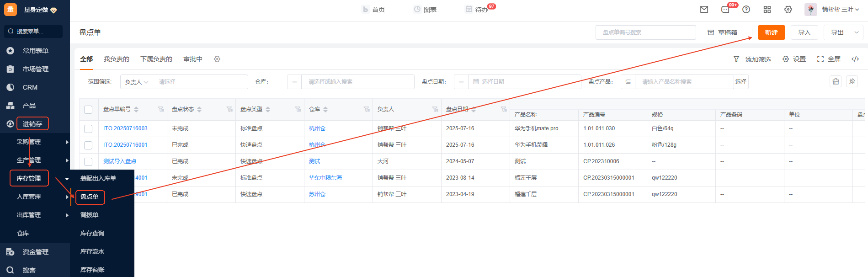Open the 负责人 range filter dropdown

pyautogui.click(x=136, y=82)
